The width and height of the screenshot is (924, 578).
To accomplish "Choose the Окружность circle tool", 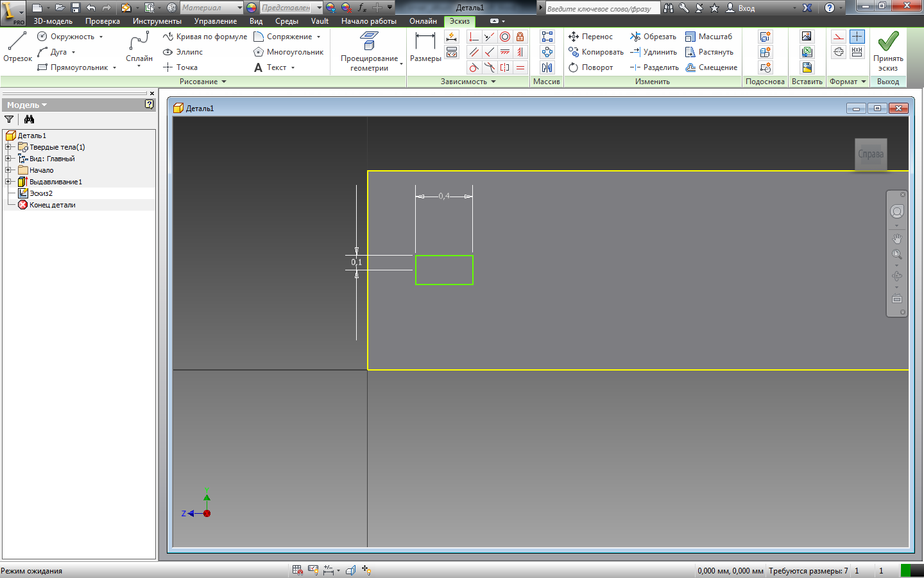I will [x=66, y=37].
